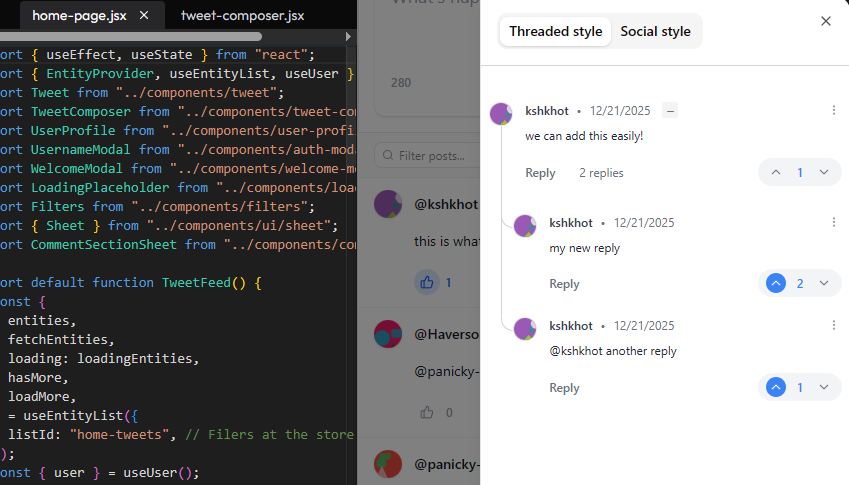Viewport: 849px width, 485px height.
Task: Close the home-page.jsx tab
Action: [x=144, y=16]
